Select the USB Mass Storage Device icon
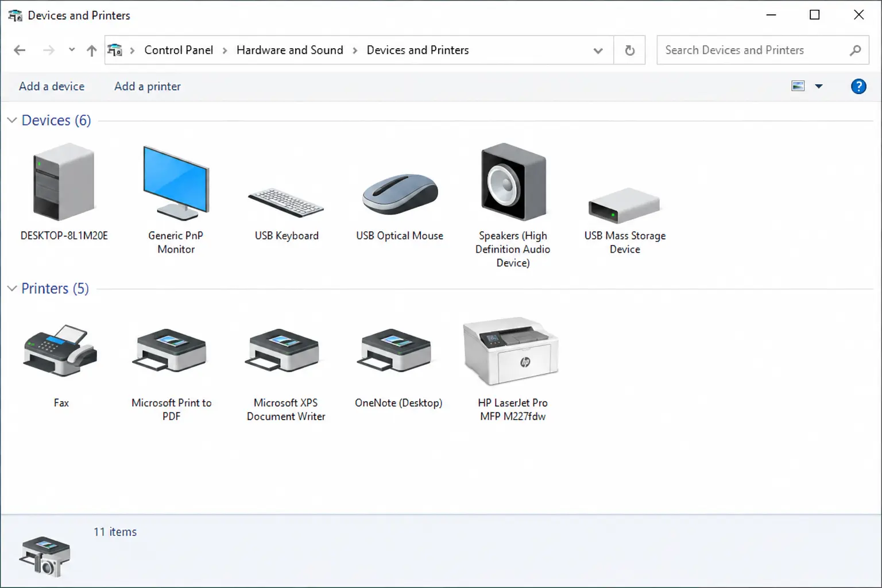The width and height of the screenshot is (882, 588). (624, 205)
